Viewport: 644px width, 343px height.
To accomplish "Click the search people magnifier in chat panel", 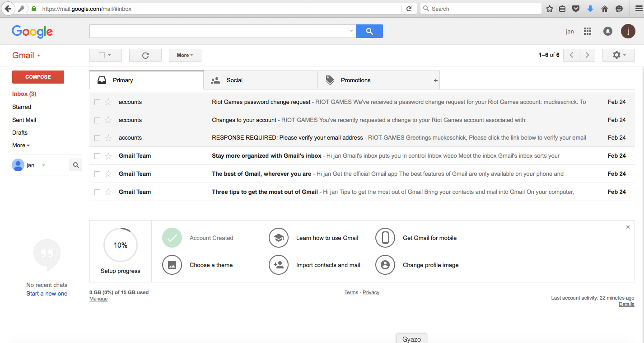I will [x=76, y=165].
